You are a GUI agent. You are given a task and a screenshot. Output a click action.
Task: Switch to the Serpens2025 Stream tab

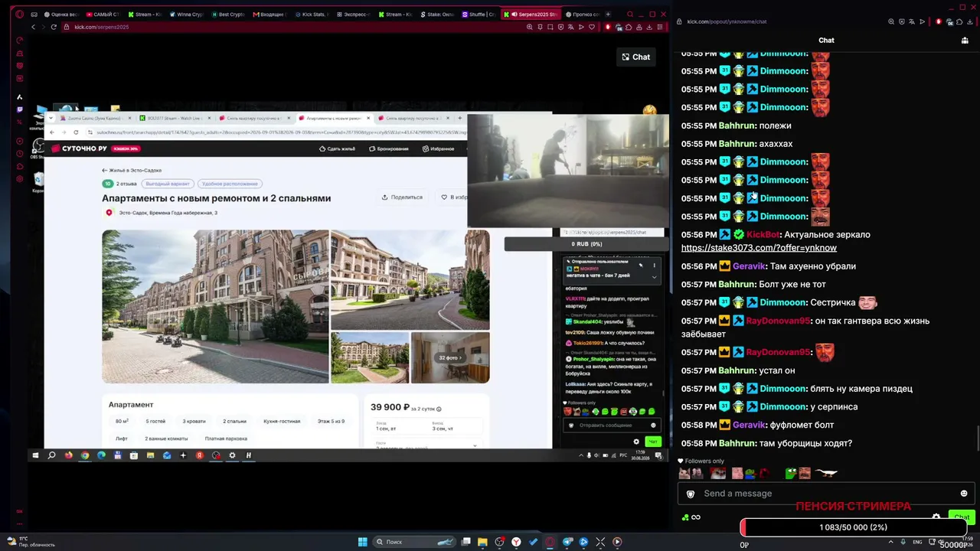point(530,15)
